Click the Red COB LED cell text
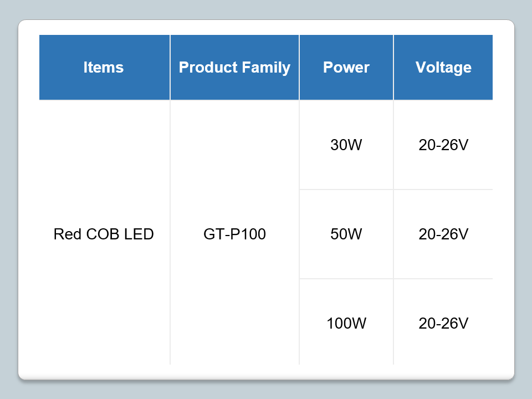Viewport: 532px width, 399px height. [x=104, y=234]
